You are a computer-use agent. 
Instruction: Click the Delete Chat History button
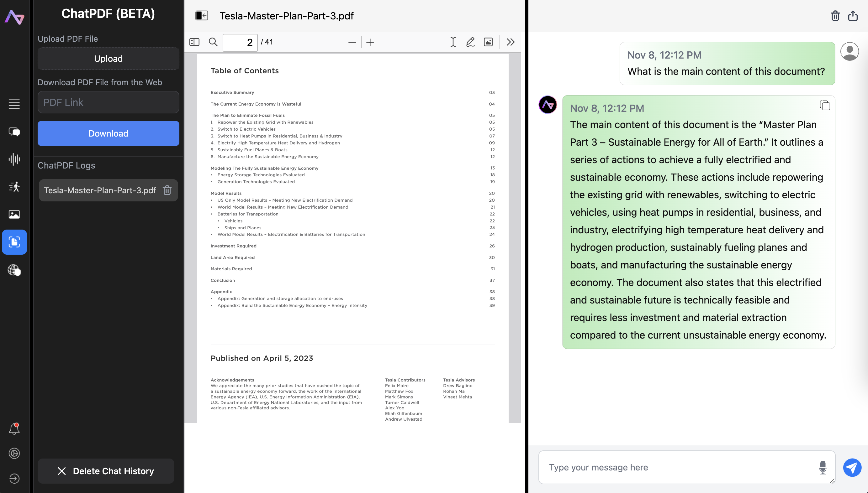106,471
